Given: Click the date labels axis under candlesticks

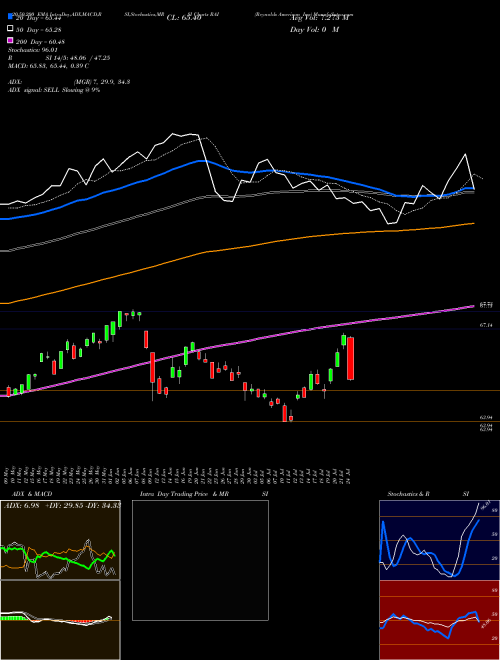Looking at the screenshot, I should (179, 475).
